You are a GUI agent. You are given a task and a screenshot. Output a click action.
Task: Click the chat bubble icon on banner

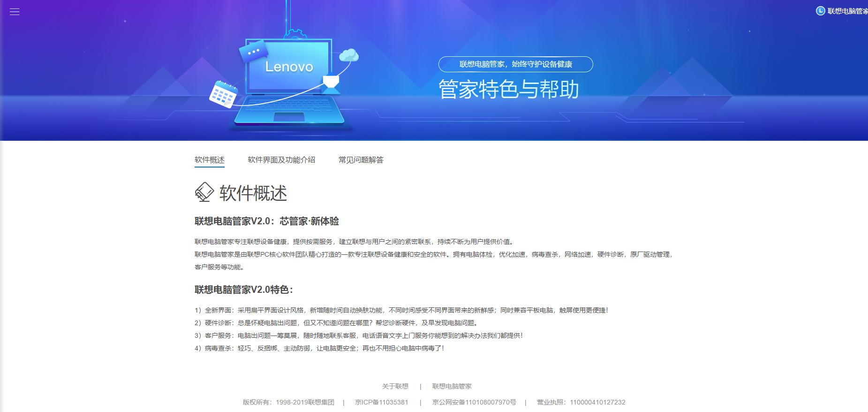pos(253,52)
